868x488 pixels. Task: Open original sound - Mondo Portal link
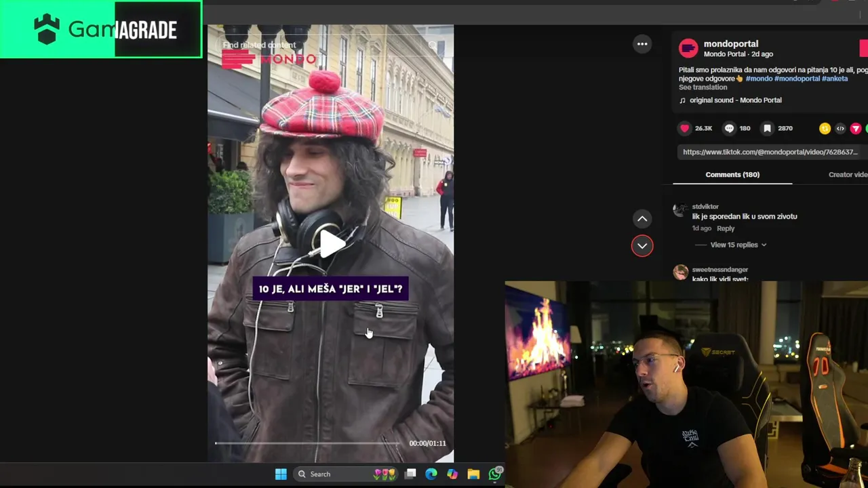tap(735, 100)
